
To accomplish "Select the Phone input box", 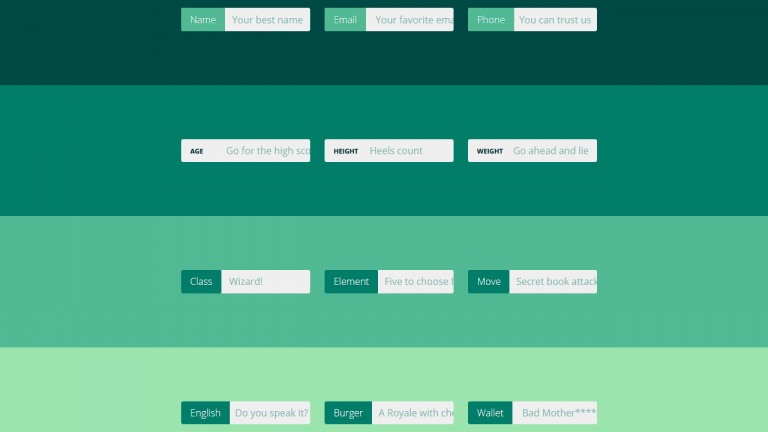I will pos(555,20).
